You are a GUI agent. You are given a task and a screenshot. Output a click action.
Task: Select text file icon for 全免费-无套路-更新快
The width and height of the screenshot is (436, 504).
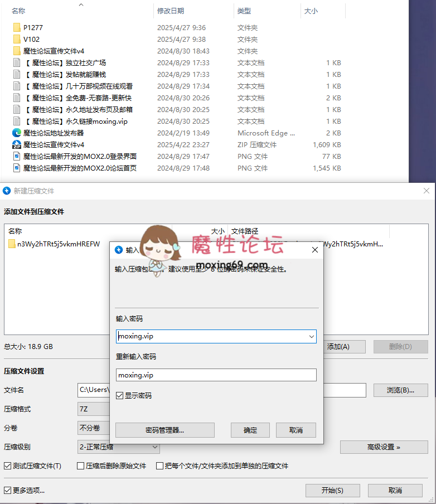click(x=17, y=98)
